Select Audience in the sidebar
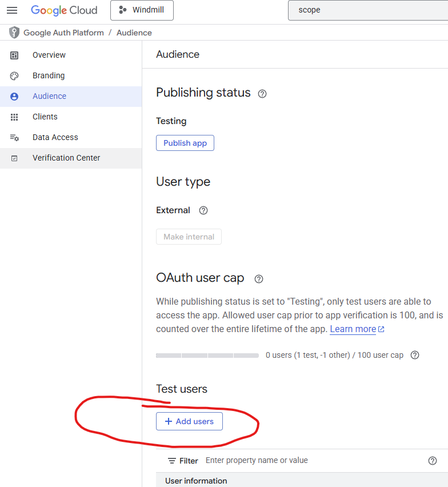 (x=49, y=96)
